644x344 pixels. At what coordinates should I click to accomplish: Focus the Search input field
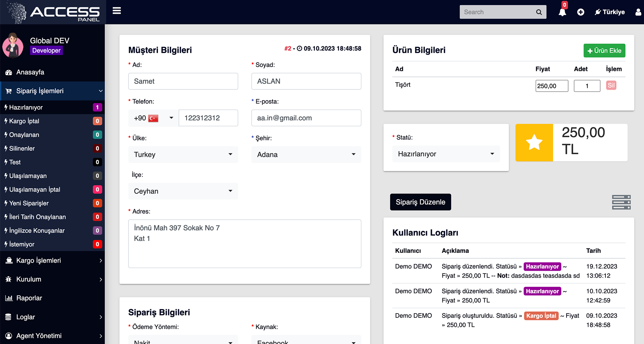pos(498,12)
